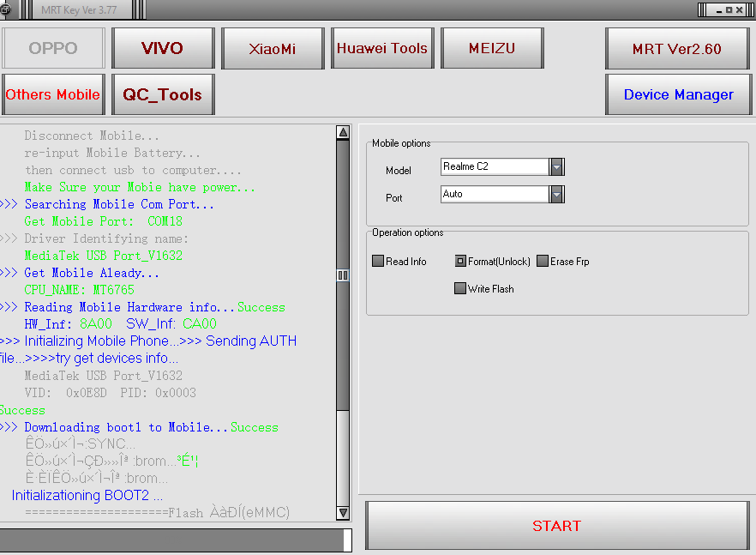Viewport: 756px width, 555px height.
Task: Enable the Read Info checkbox
Action: [378, 261]
